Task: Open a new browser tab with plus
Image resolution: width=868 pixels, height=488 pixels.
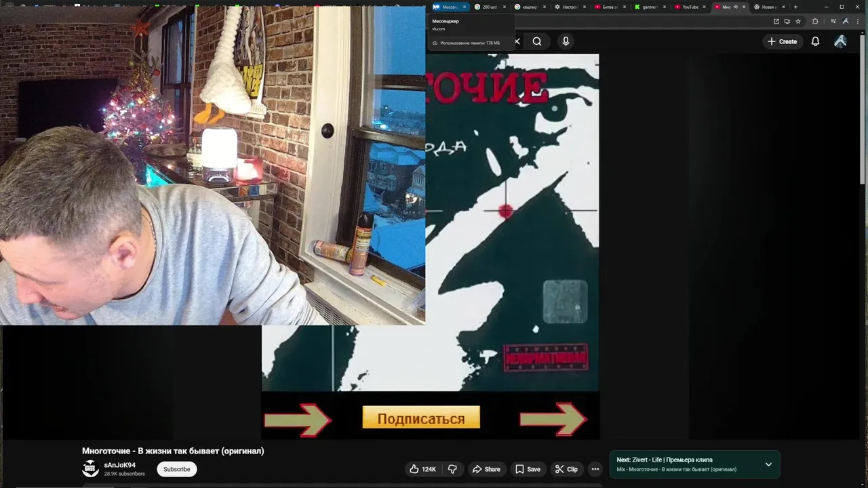Action: [x=795, y=7]
